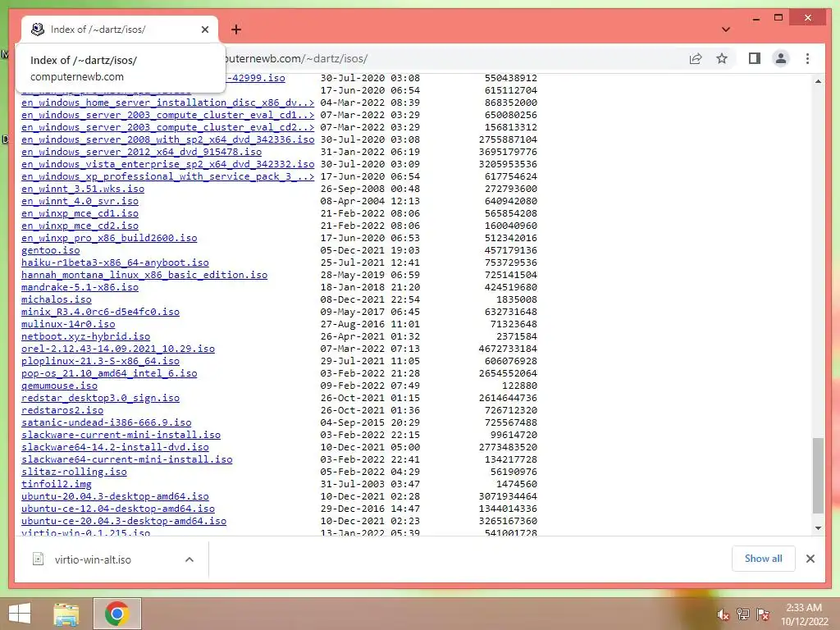Screen dimensions: 840x630
Task: Open the Chrome side panel
Action: (755, 58)
